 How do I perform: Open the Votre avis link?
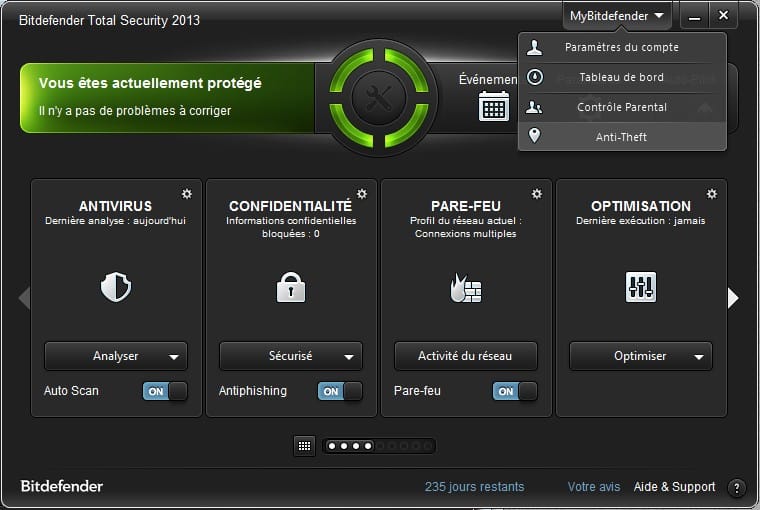pyautogui.click(x=594, y=487)
